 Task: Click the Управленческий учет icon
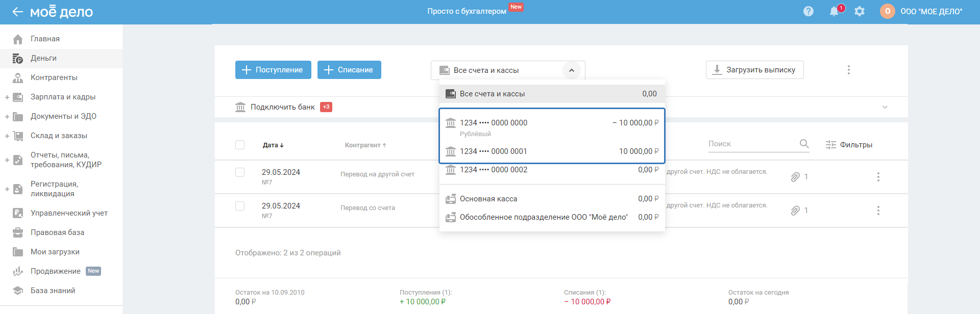coord(18,213)
